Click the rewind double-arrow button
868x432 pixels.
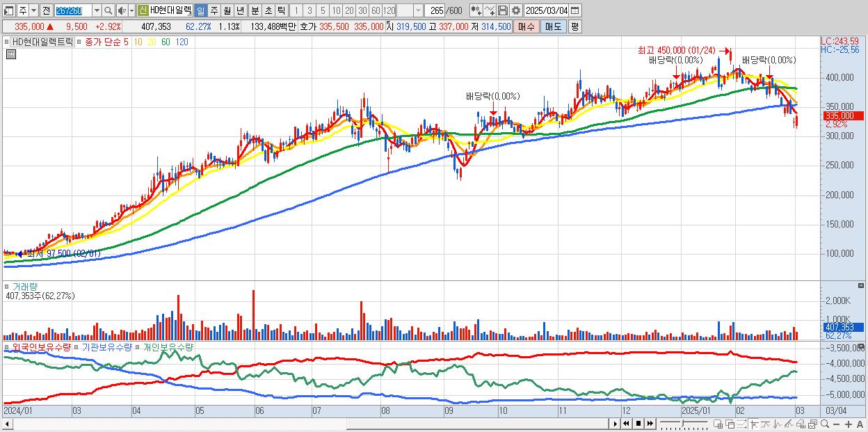point(626,424)
